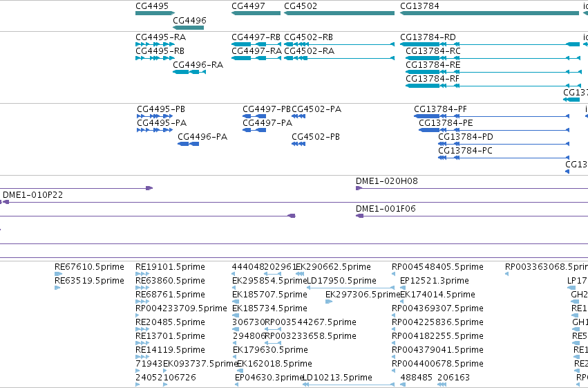Image resolution: width=588 pixels, height=388 pixels.
Task: Select EST RP004233709.5prime
Action: [137, 315]
